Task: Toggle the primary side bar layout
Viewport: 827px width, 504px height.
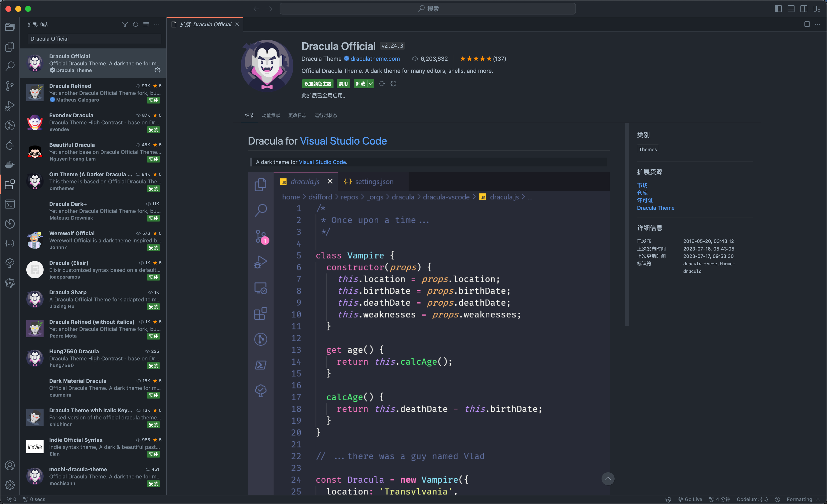Action: [778, 9]
